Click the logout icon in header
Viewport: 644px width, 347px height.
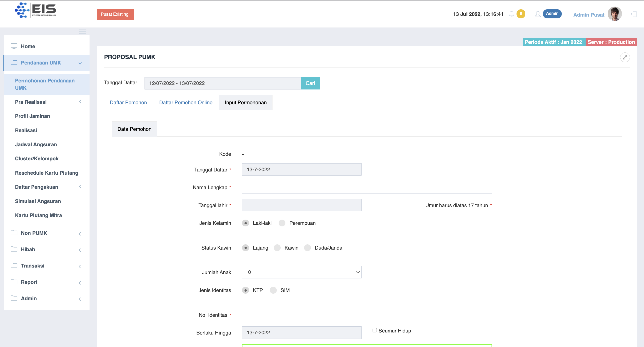pos(634,14)
